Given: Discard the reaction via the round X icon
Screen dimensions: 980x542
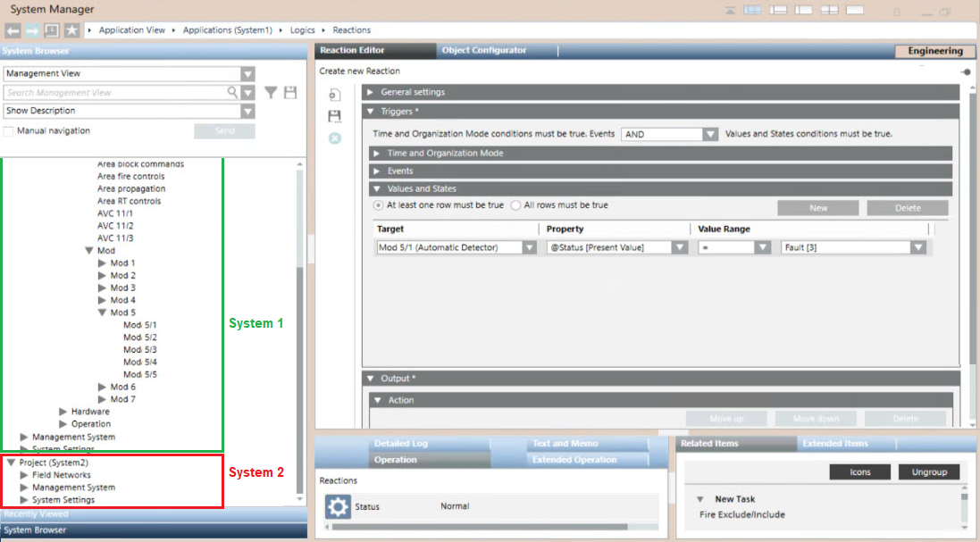Looking at the screenshot, I should pos(335,138).
